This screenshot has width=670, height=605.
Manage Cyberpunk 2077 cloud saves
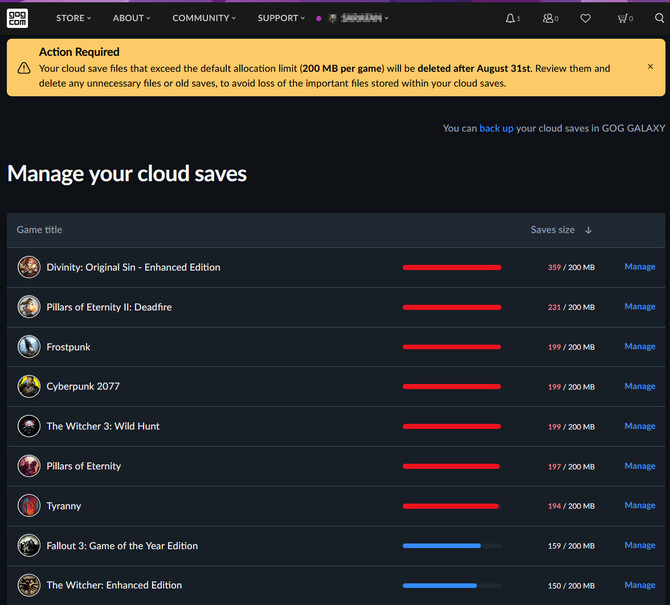[x=640, y=386]
